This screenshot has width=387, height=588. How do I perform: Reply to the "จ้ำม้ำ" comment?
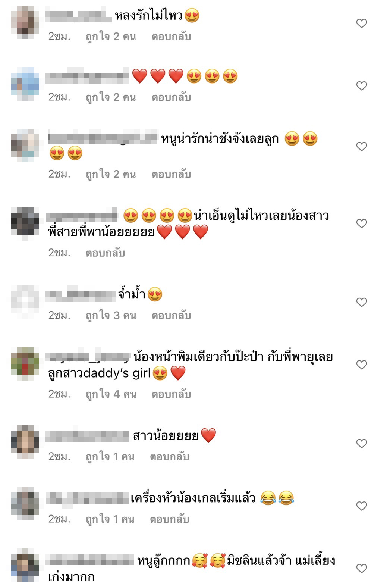[171, 315]
